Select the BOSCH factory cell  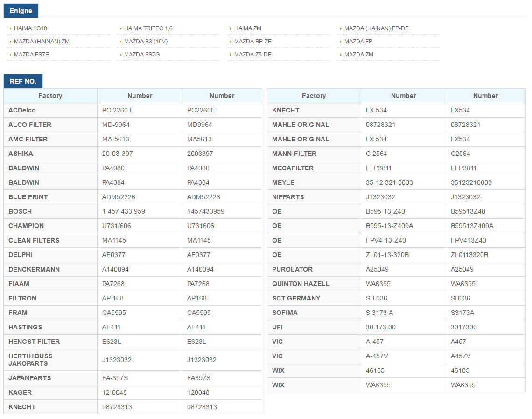click(50, 211)
